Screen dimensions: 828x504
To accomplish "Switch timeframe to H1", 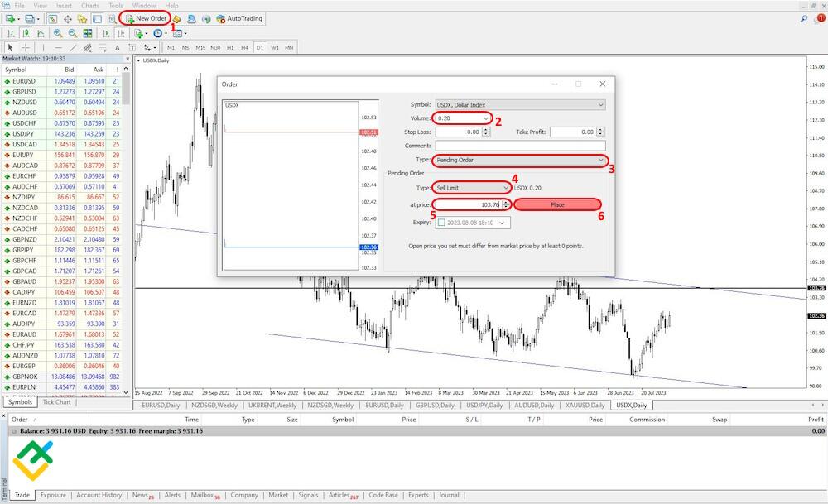I will point(230,47).
